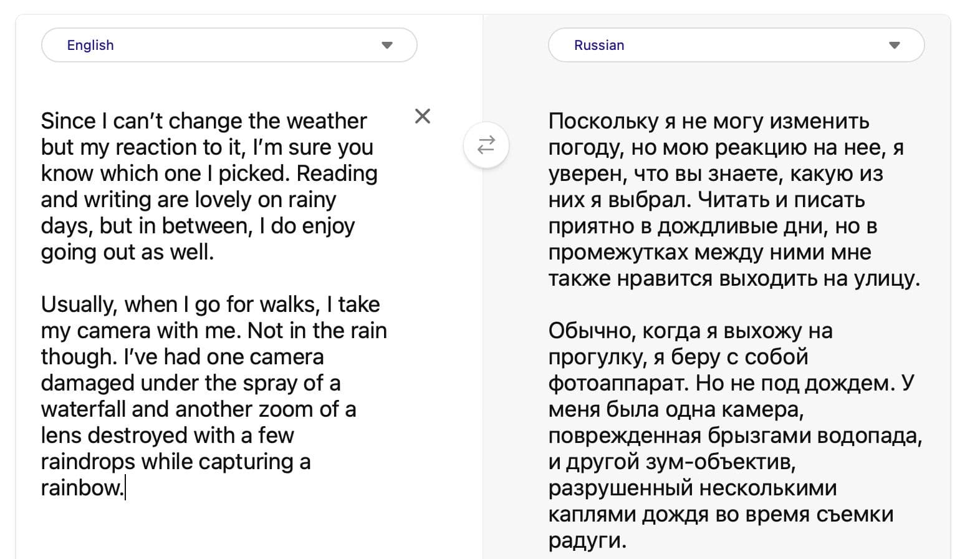Click the arrow in the English selector
The image size is (980, 559).
[387, 45]
